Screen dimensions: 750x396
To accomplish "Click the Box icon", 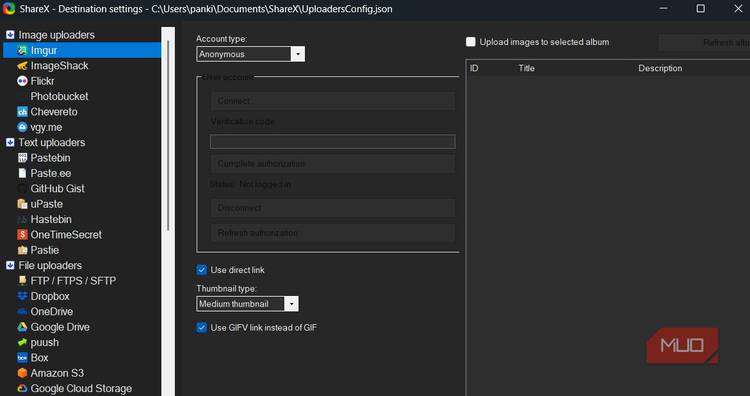I will click(22, 358).
